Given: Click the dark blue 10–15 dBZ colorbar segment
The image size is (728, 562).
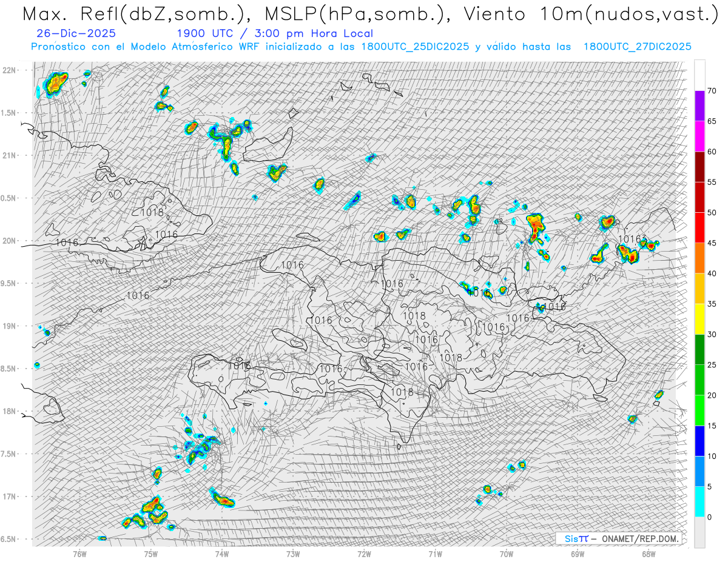Looking at the screenshot, I should tap(699, 441).
